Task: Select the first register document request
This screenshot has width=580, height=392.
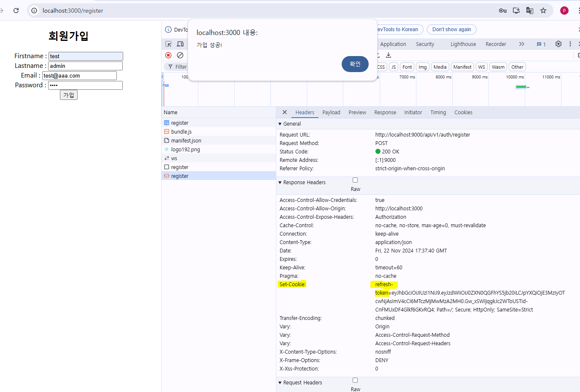Action: pos(219,123)
